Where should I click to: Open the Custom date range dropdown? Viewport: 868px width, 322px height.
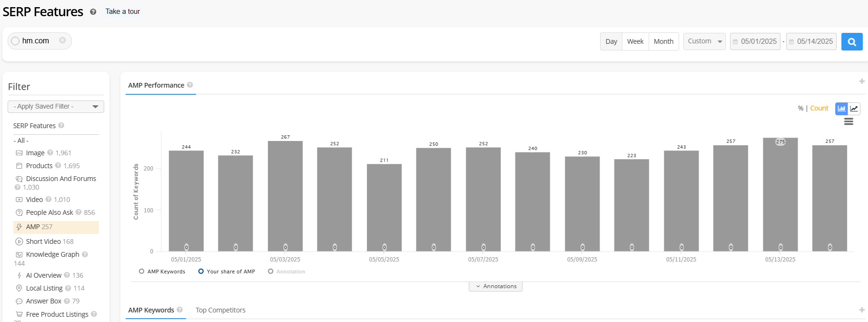coord(704,41)
